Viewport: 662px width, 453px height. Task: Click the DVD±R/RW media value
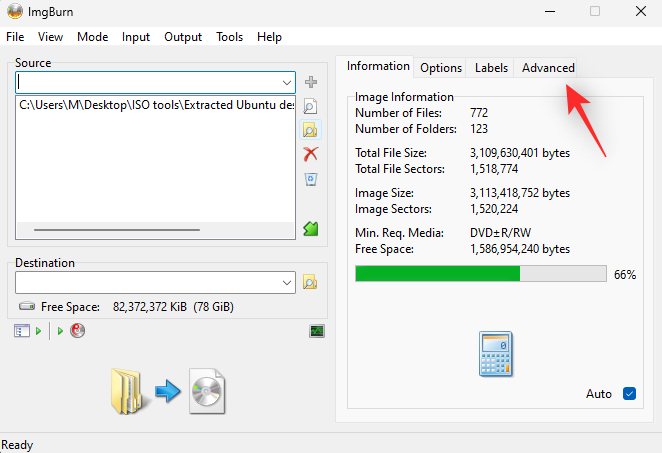(500, 233)
